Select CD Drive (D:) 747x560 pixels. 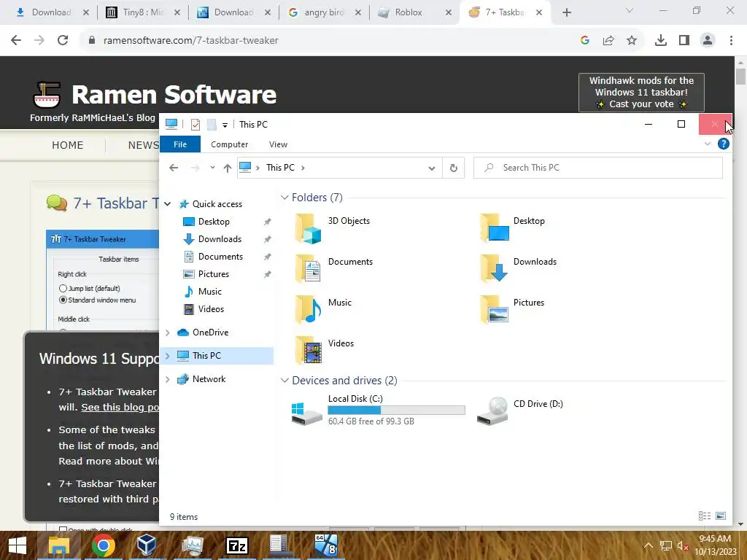520,410
